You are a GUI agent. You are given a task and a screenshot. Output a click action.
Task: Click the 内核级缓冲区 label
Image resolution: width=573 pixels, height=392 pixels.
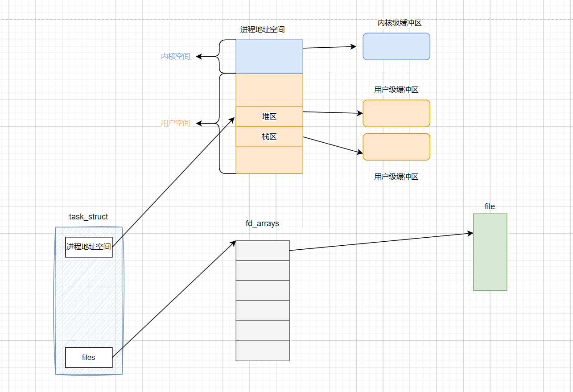point(400,23)
